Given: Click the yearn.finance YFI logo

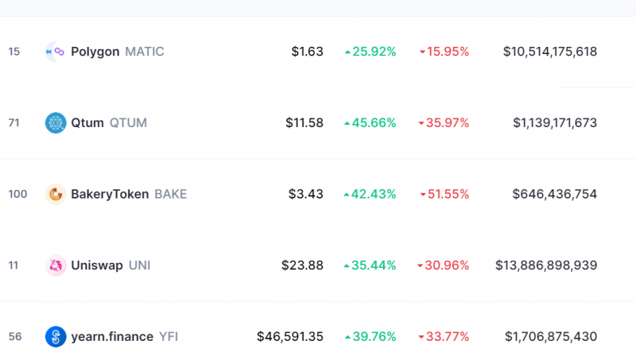Looking at the screenshot, I should click(56, 336).
